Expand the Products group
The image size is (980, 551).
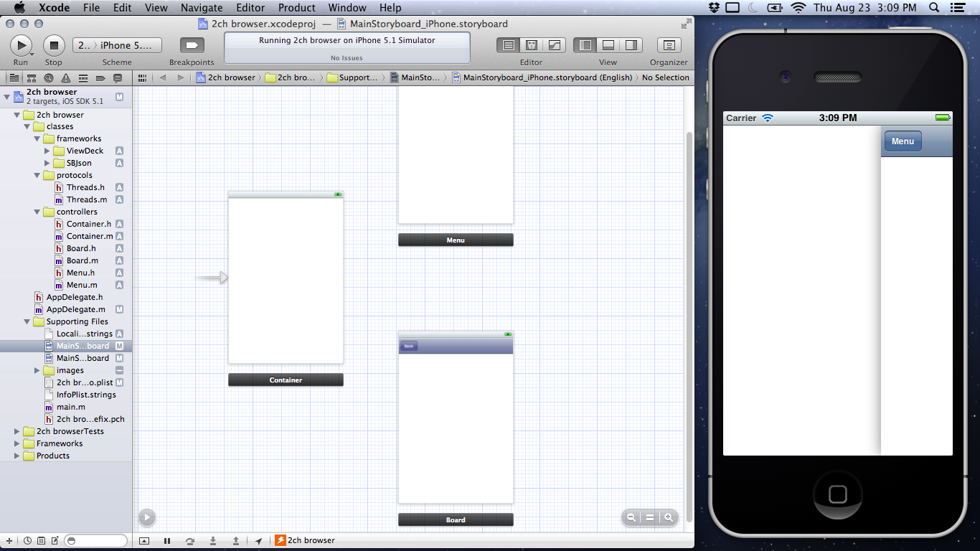pos(17,456)
